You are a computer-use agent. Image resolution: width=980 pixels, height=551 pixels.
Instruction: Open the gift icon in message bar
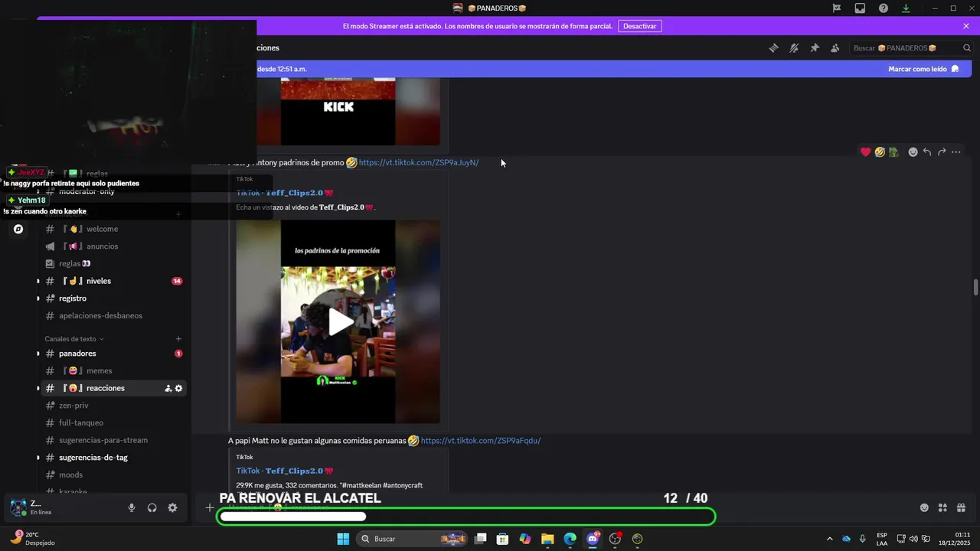pyautogui.click(x=961, y=507)
